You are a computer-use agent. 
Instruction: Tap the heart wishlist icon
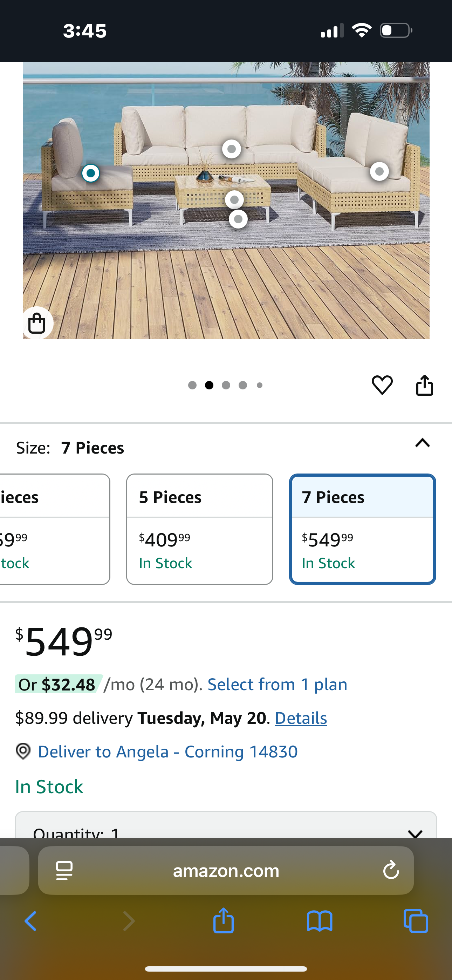pos(382,385)
